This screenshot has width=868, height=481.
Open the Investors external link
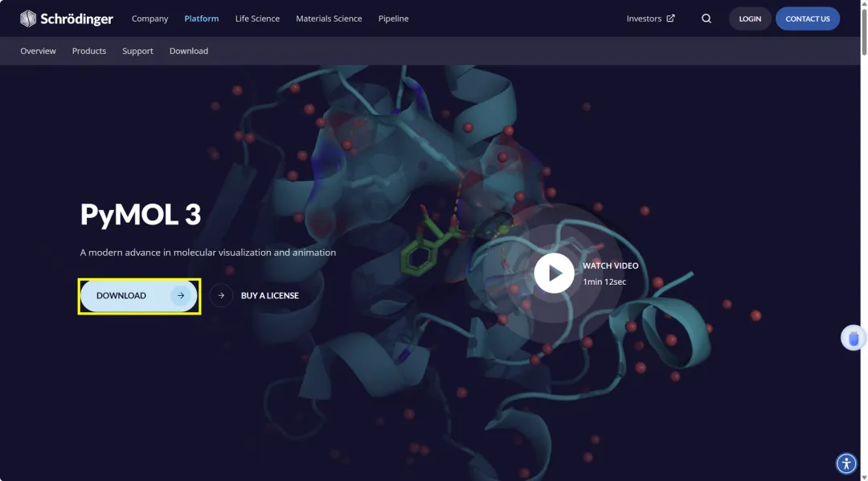point(650,18)
